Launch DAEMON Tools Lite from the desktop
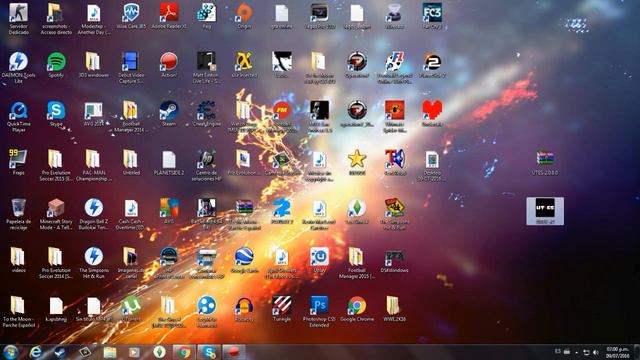The image size is (640, 360). [18, 67]
